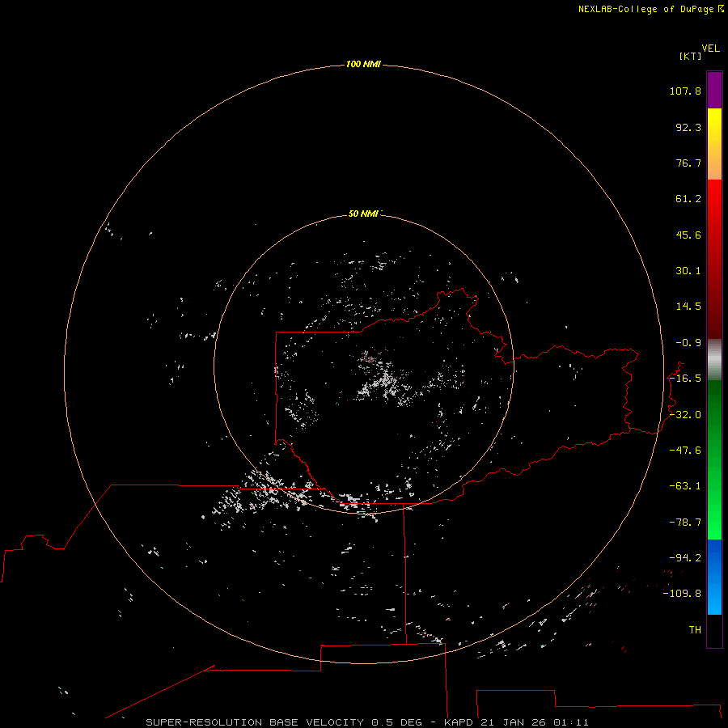Click the 45.6 velocity scale value
This screenshot has width=728, height=728.
pos(688,235)
